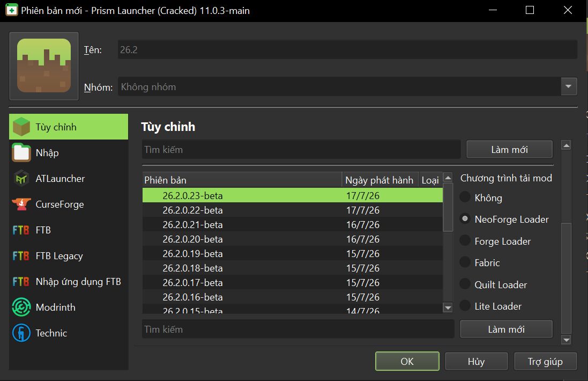Confirm with the OK button
Viewport: 588px width, 381px height.
[x=407, y=361]
